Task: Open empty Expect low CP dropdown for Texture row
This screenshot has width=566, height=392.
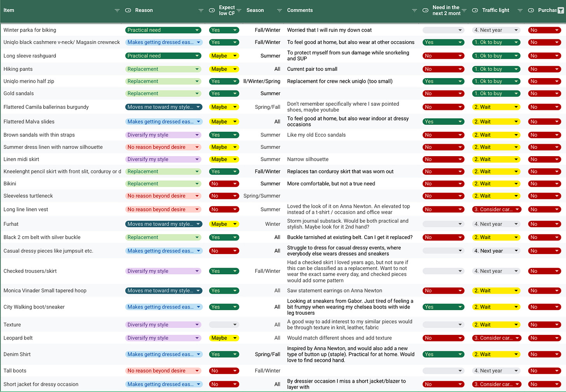Action: click(x=224, y=325)
